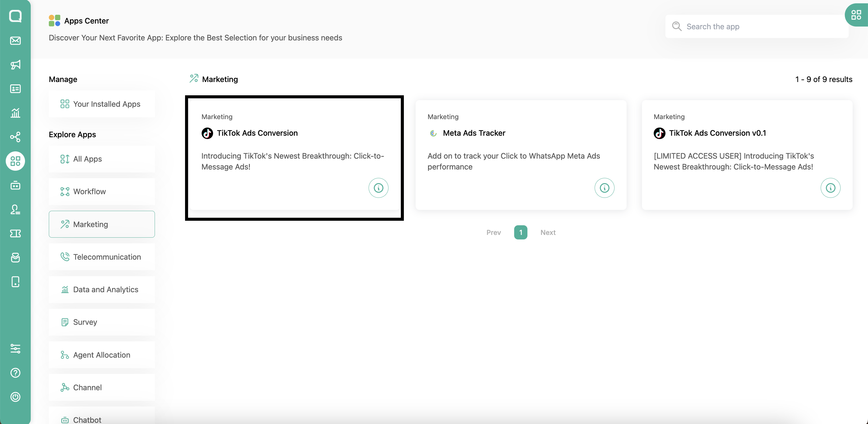Open the settings sliders icon in sidebar
Viewport: 868px width, 424px height.
pos(15,349)
